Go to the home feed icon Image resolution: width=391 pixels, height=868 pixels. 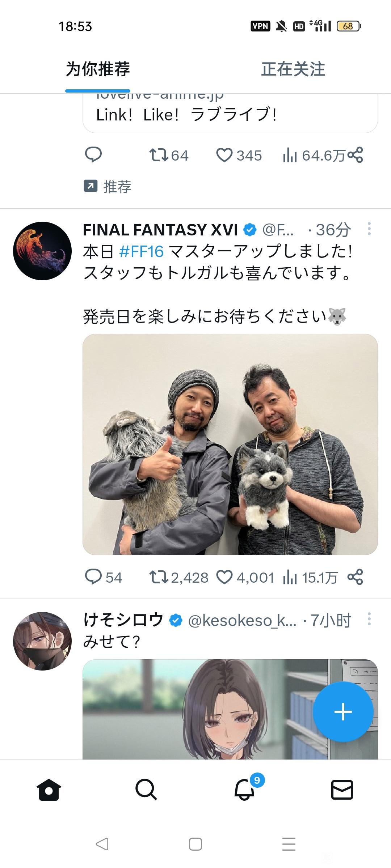(x=49, y=790)
